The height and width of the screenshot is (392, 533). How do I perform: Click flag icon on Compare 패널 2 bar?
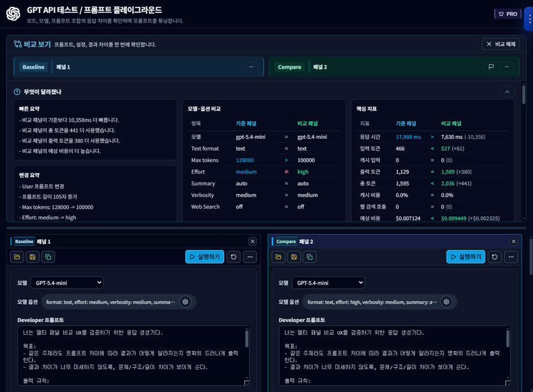[x=491, y=67]
